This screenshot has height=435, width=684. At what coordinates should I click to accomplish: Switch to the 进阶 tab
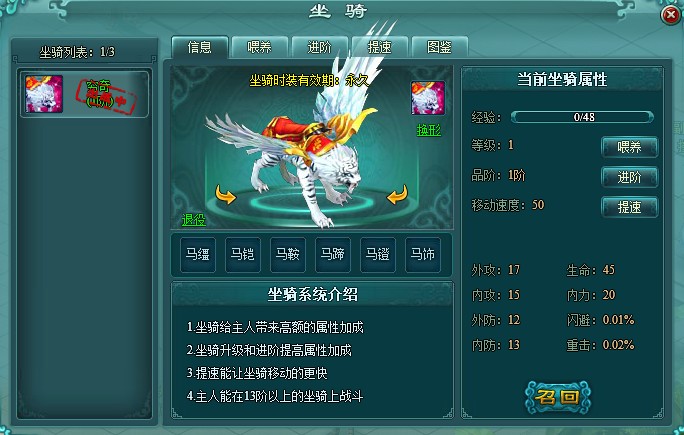(320, 47)
